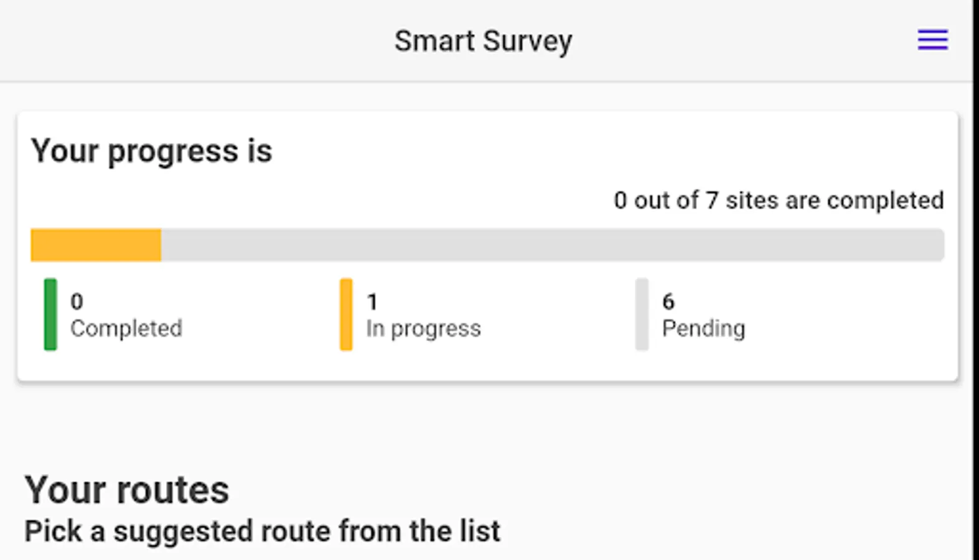
Task: Click the green Completed indicator bar
Action: (x=50, y=314)
